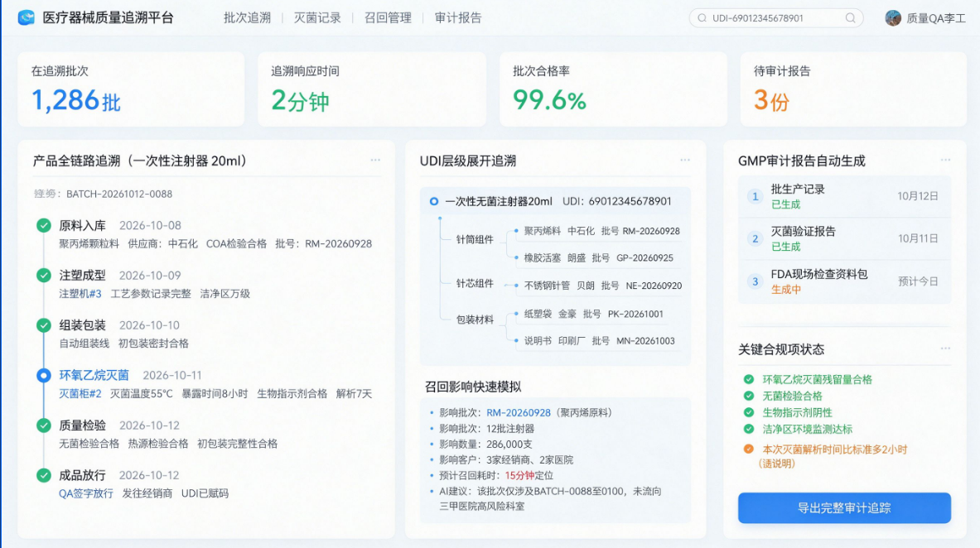Expand the 包装材料 tree branch
This screenshot has width=980, height=548.
tap(475, 320)
